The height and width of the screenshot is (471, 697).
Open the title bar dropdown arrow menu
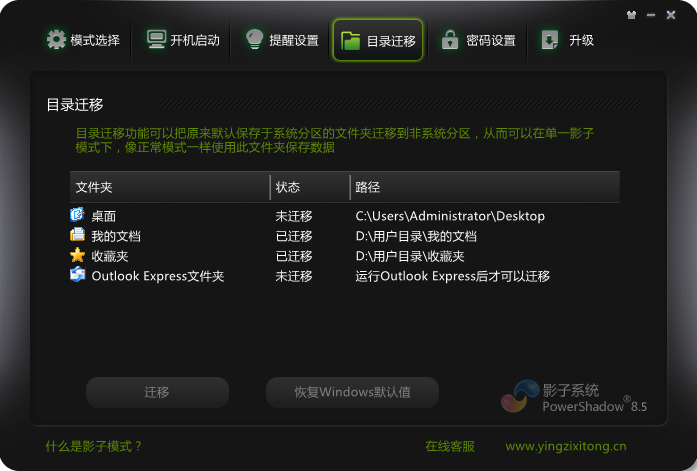[x=630, y=15]
